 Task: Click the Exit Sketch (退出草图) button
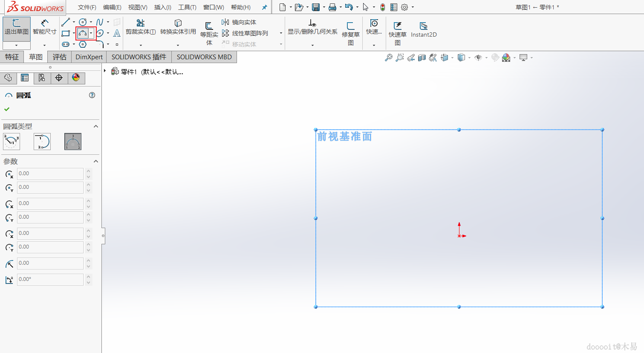pyautogui.click(x=17, y=28)
